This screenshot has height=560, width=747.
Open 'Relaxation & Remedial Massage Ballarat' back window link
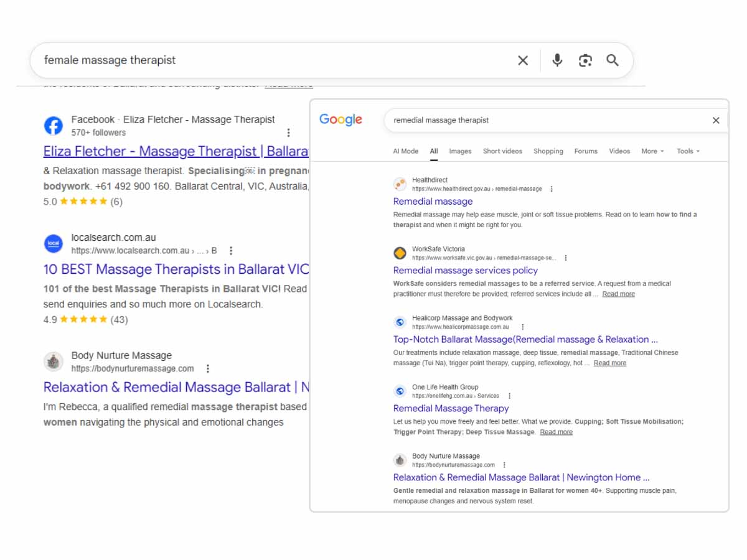176,387
